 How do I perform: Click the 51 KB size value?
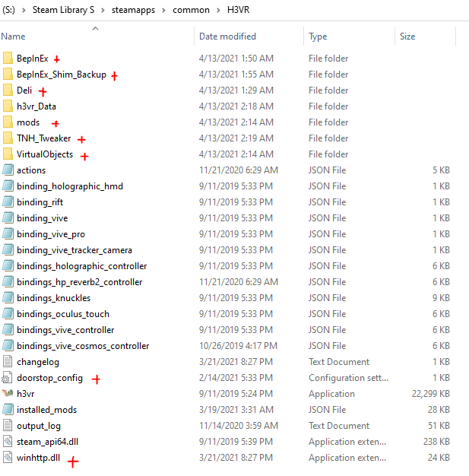coord(439,426)
